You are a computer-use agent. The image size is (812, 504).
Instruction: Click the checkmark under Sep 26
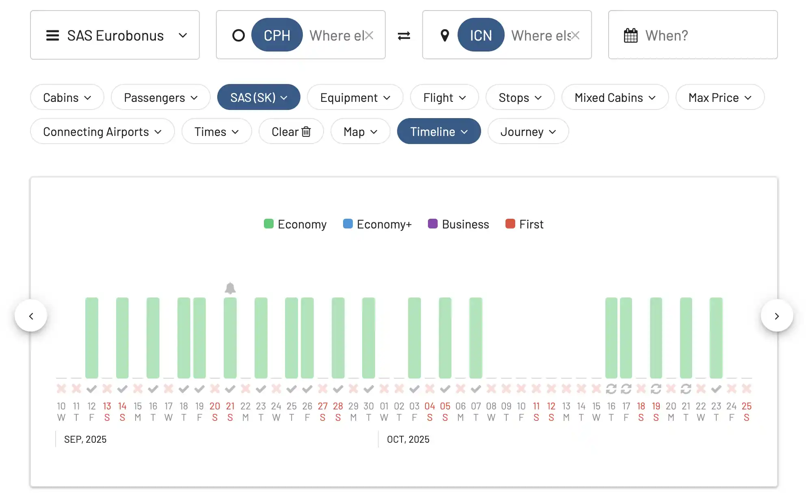pyautogui.click(x=307, y=389)
